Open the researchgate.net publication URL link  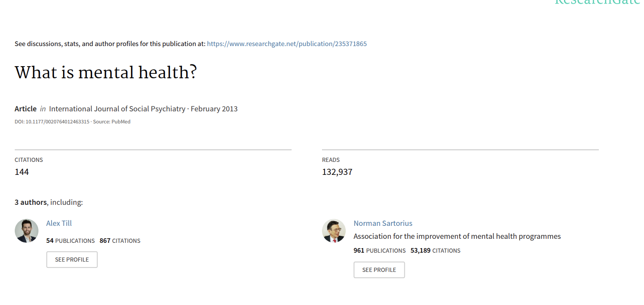click(x=287, y=44)
